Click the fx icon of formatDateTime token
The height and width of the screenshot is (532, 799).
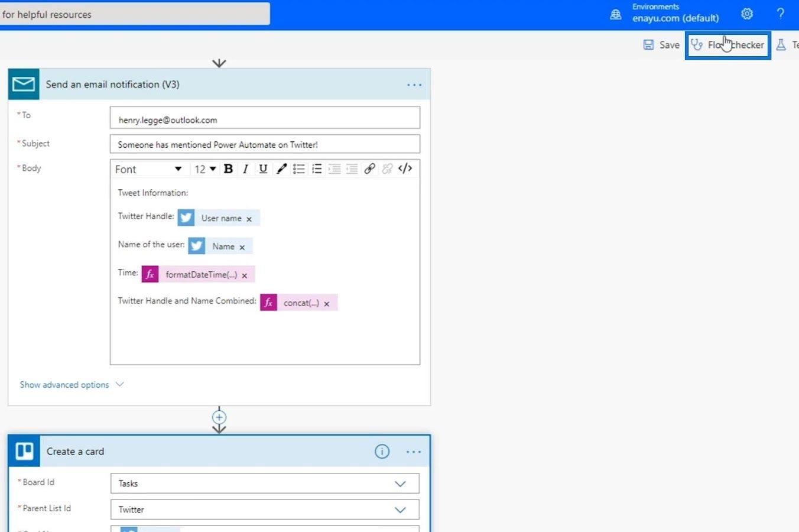150,274
